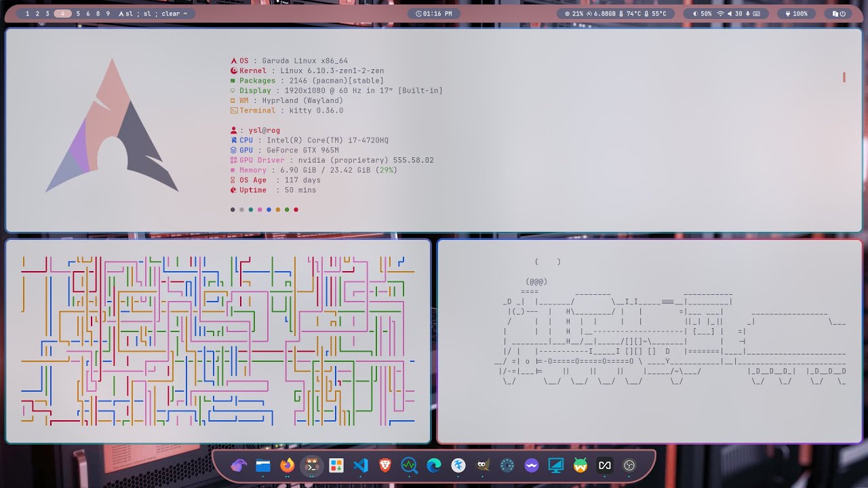
Task: Launch the green Android robot app
Action: [580, 466]
